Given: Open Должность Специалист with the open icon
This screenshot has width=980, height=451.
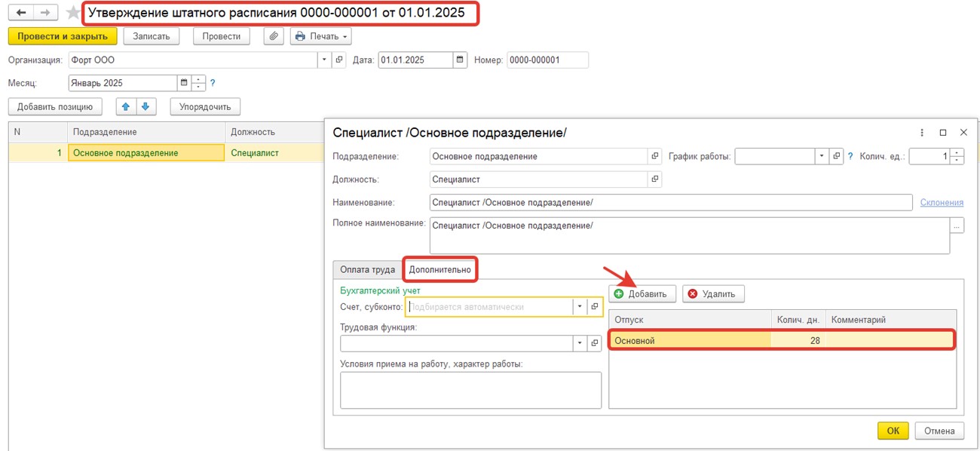Looking at the screenshot, I should (654, 179).
